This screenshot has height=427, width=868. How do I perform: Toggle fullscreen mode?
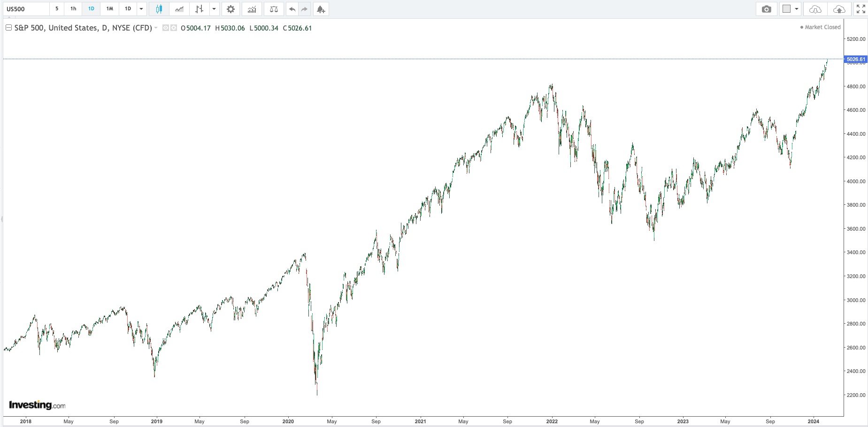click(860, 9)
